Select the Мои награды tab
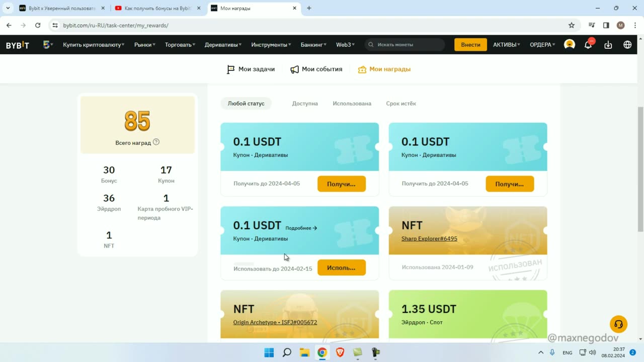Screen dimensions: 644x362 [384, 69]
